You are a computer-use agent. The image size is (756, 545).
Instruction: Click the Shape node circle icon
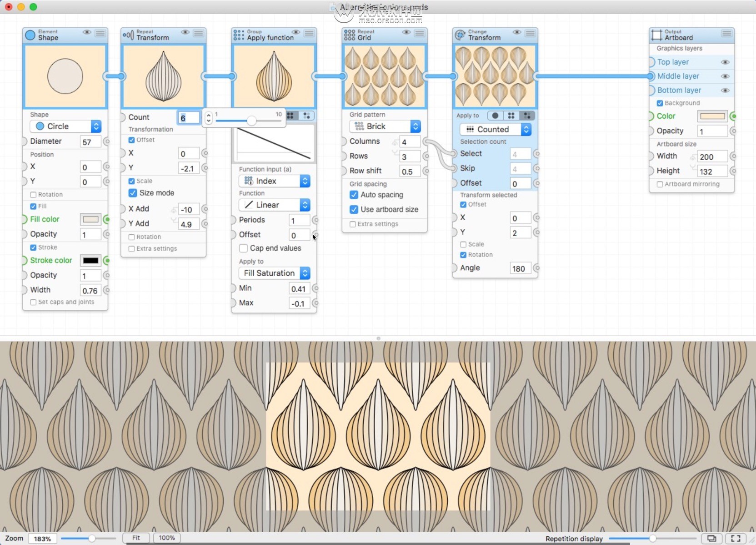(30, 35)
